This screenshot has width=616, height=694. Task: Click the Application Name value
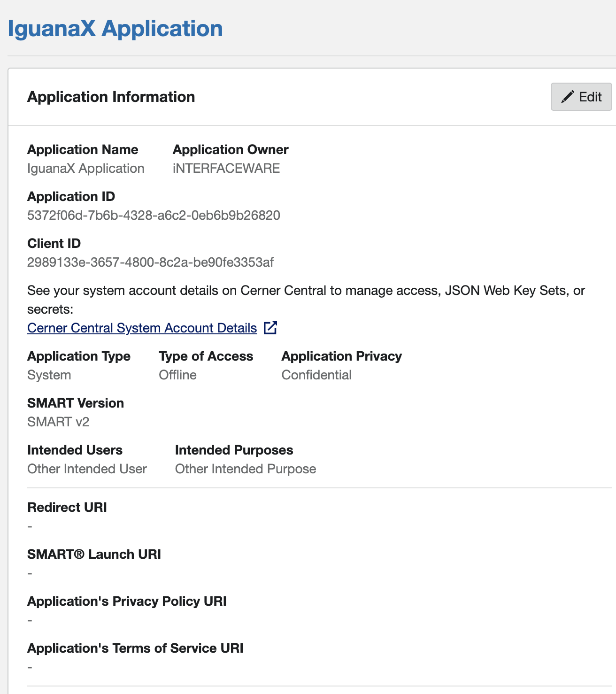(x=85, y=168)
